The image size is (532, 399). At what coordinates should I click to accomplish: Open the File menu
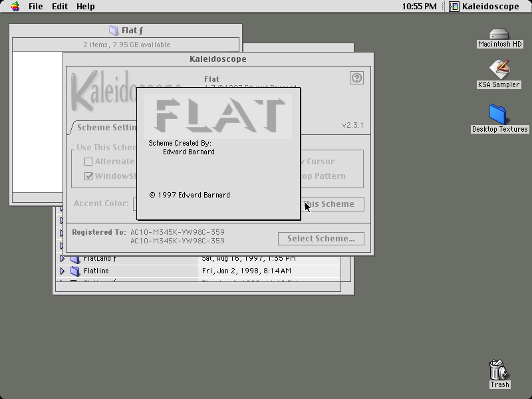pos(36,7)
